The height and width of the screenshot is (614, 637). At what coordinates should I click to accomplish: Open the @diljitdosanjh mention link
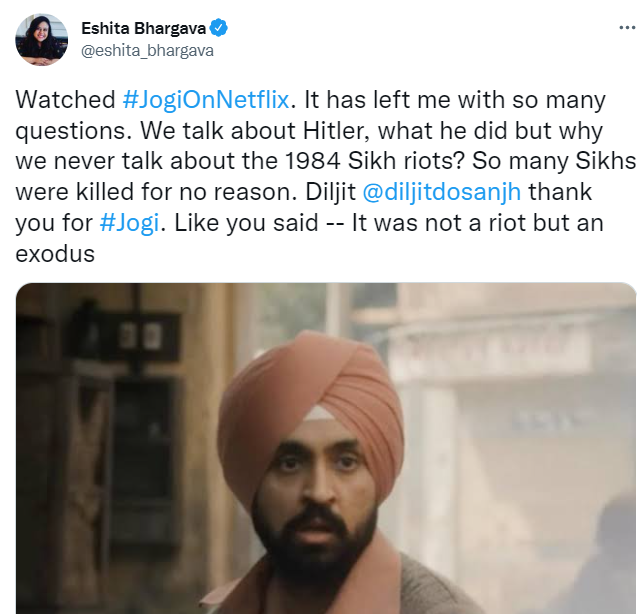(x=442, y=192)
